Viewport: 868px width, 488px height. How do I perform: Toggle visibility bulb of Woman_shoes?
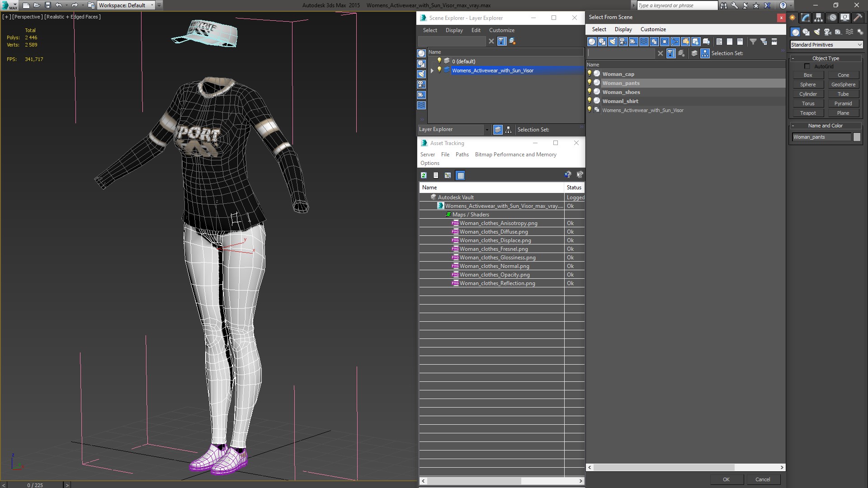click(590, 92)
